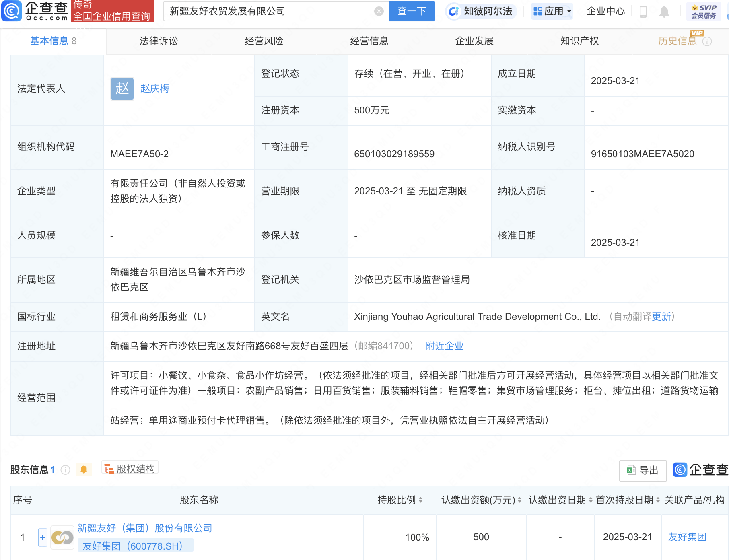Switch to the 法律诉讼 tab
The height and width of the screenshot is (560, 729).
(159, 41)
